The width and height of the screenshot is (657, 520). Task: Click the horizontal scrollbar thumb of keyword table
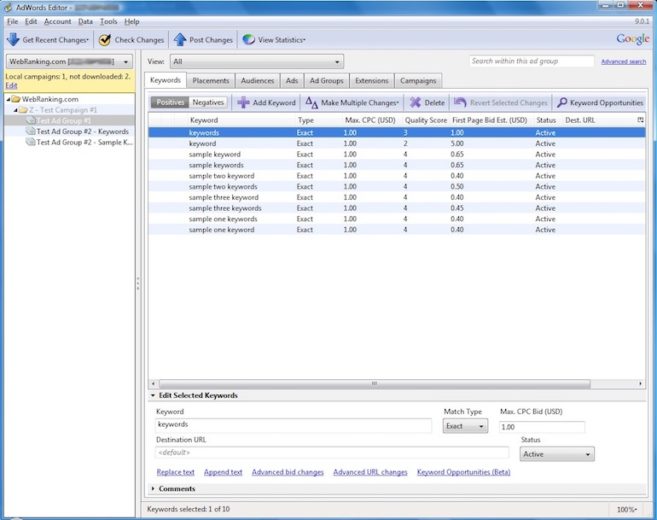(375, 383)
